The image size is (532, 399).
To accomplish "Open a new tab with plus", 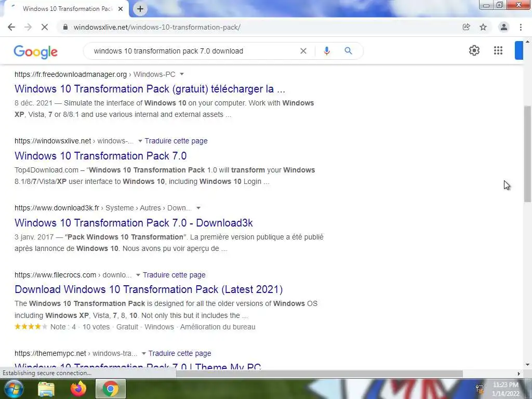I will click(x=140, y=9).
